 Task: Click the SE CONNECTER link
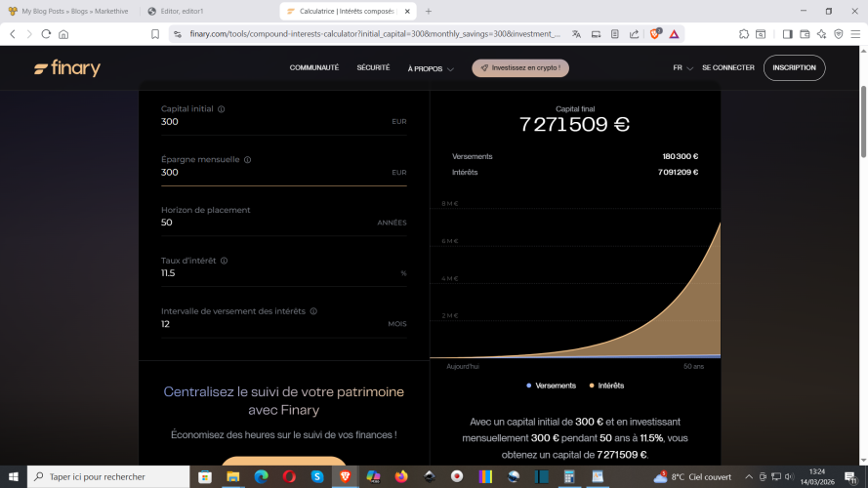point(727,68)
